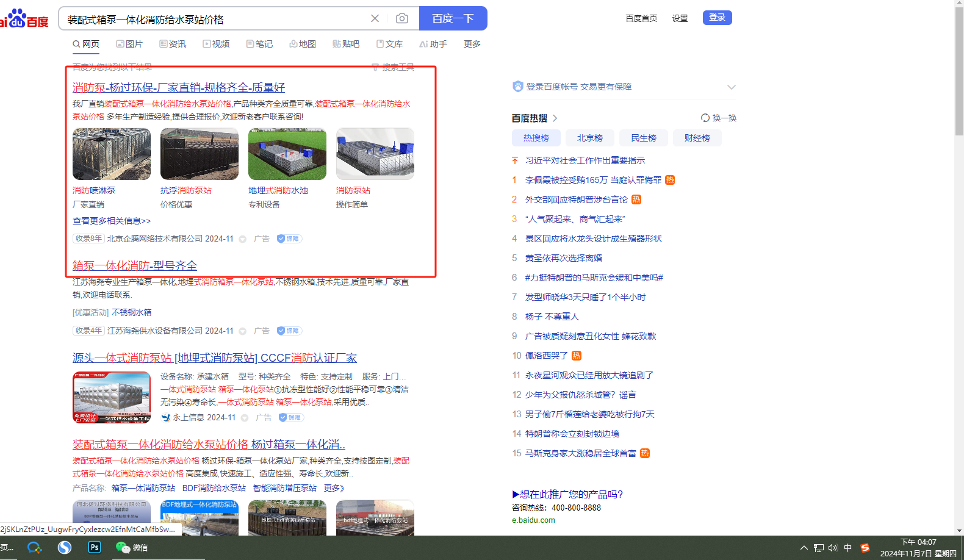Show hidden system tray icons
Viewport: 964px width, 560px height.
click(804, 548)
